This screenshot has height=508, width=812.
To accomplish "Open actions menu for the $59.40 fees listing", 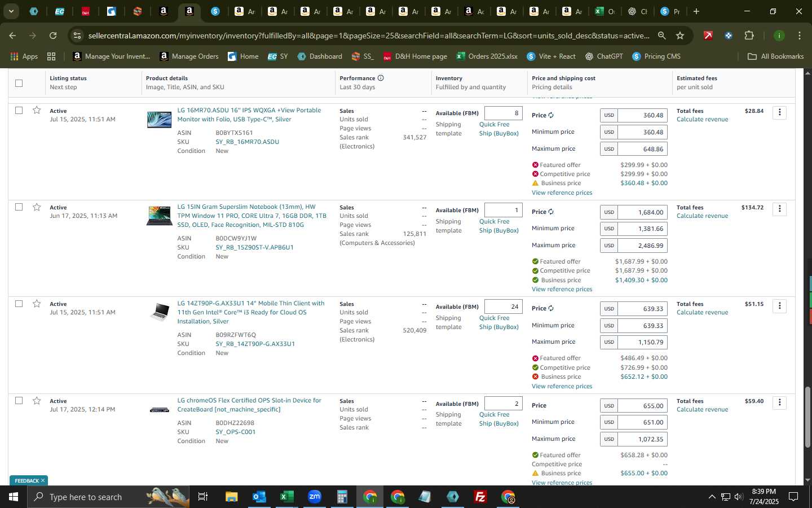I will tap(780, 402).
